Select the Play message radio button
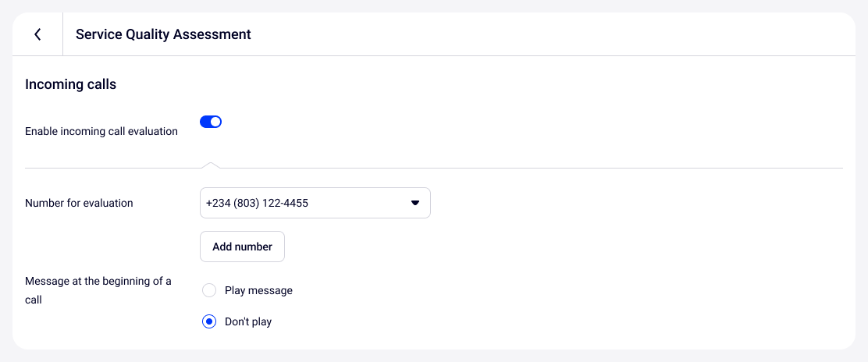This screenshot has height=362, width=868. pos(208,290)
